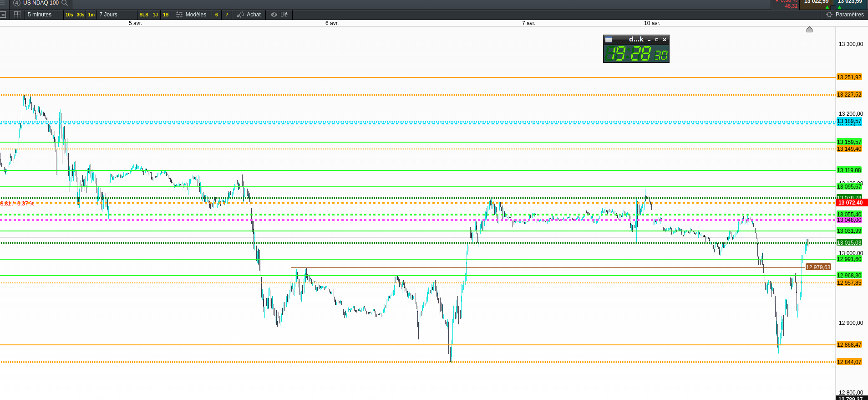Select the 1J preset button
Viewport: 868px width, 400px height.
(x=155, y=15)
